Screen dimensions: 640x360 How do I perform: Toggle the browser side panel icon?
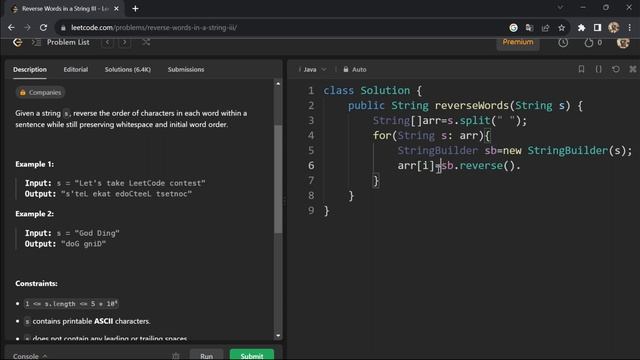coord(598,28)
